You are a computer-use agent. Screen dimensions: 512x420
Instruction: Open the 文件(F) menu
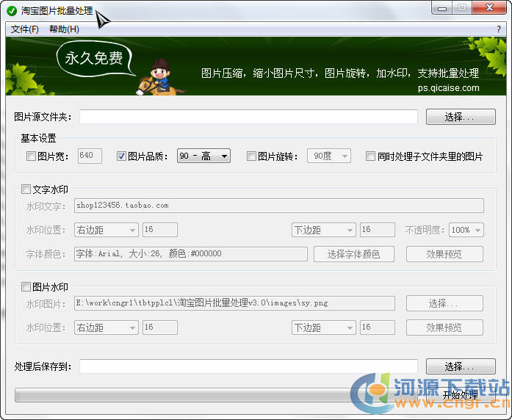coord(24,29)
